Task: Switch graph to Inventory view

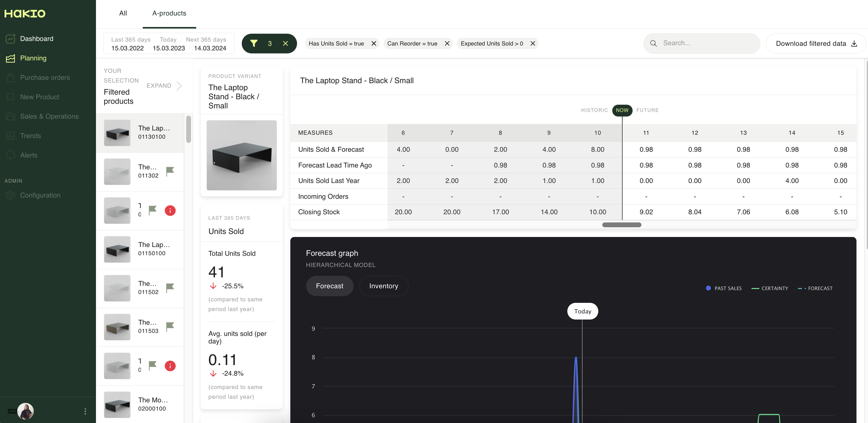Action: [x=384, y=286]
